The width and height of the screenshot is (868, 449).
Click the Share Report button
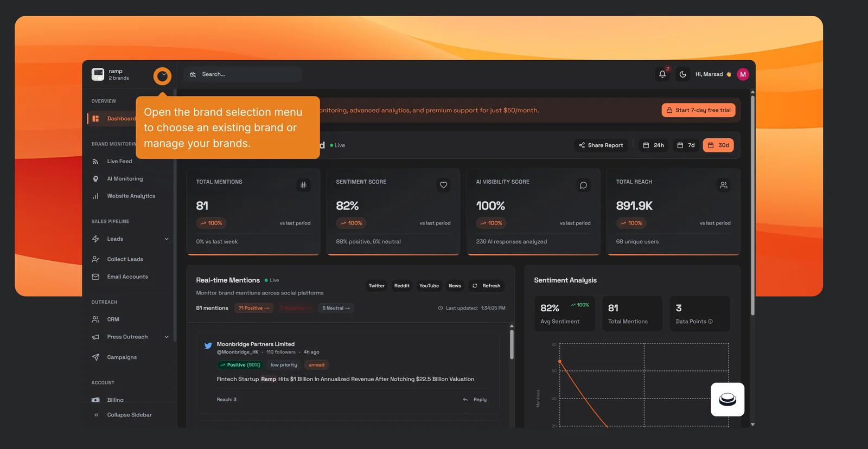pyautogui.click(x=601, y=145)
